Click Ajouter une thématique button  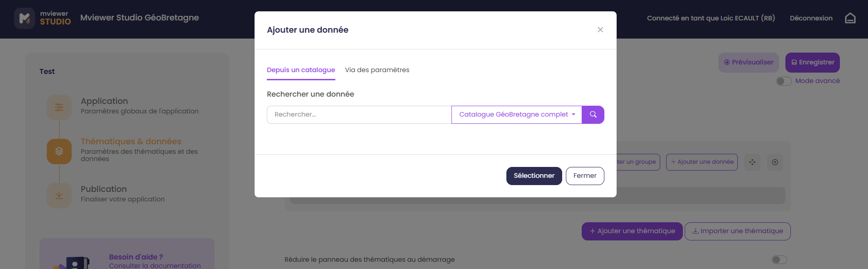[632, 231]
